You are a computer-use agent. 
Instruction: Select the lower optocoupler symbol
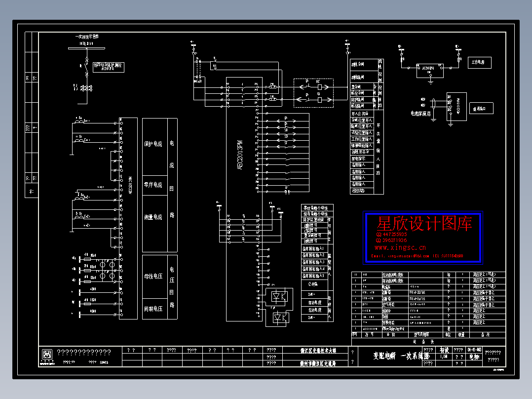point(281,318)
